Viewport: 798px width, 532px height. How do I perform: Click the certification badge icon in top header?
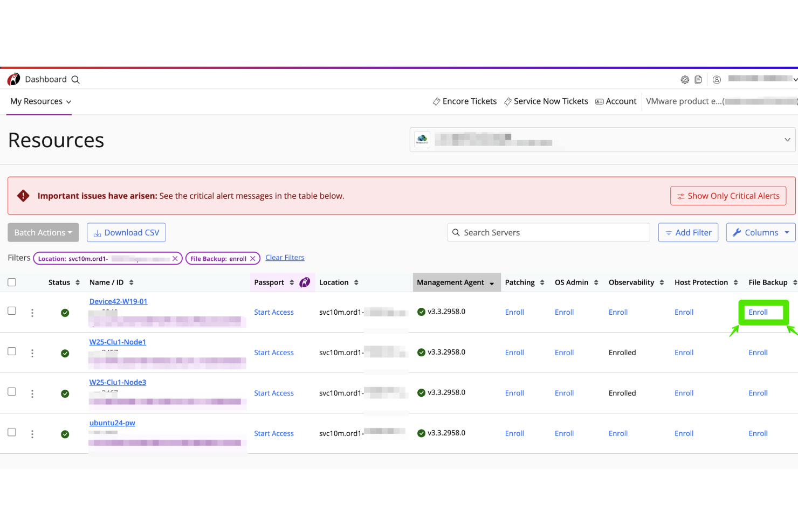(x=685, y=79)
